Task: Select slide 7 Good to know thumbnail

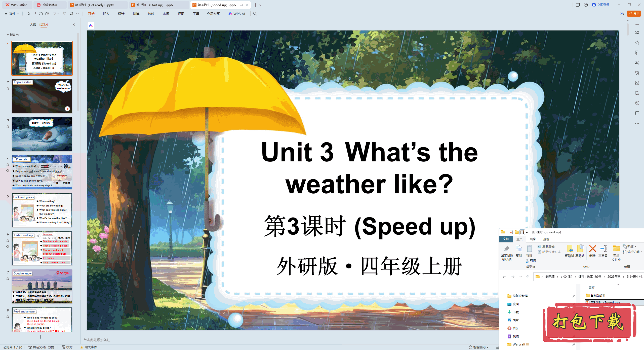Action: (42, 287)
